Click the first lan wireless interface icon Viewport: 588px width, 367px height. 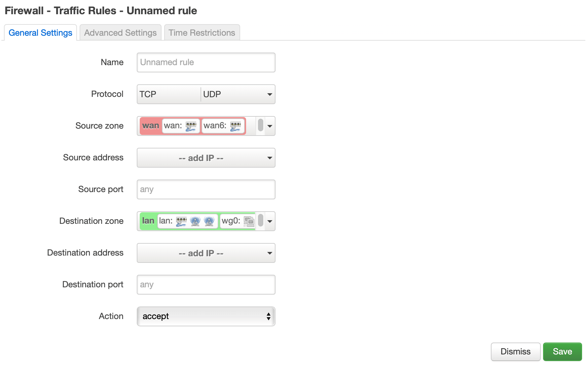pos(195,221)
